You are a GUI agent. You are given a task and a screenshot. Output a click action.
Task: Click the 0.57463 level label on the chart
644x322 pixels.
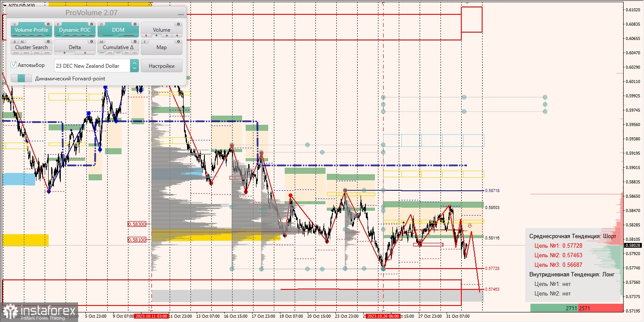coord(492,289)
